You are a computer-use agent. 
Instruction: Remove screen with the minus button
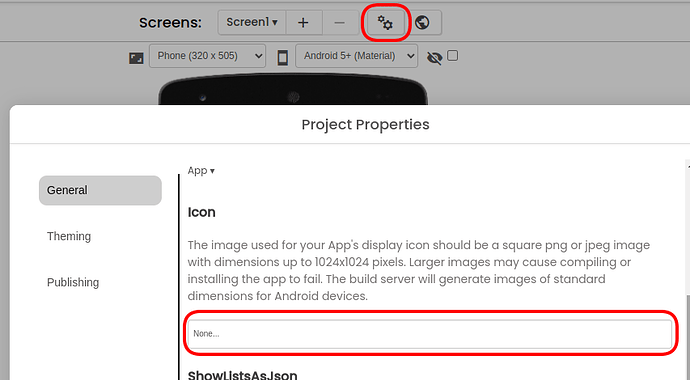(339, 22)
